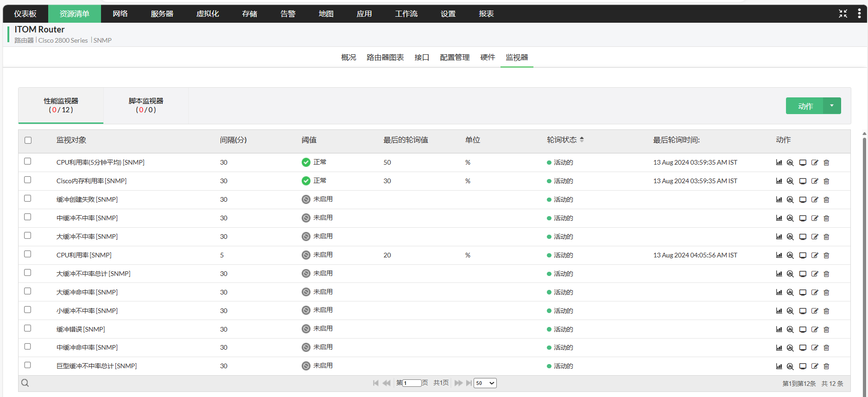Click magnifier icon in 中缓冲不中率 row

[x=790, y=218]
